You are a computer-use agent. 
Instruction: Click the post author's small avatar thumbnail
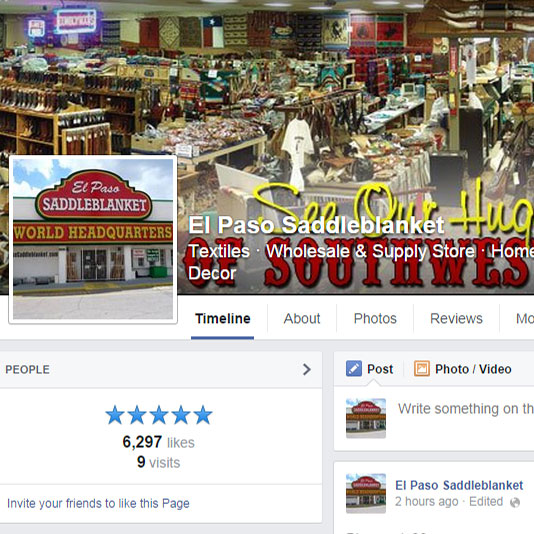(366, 493)
